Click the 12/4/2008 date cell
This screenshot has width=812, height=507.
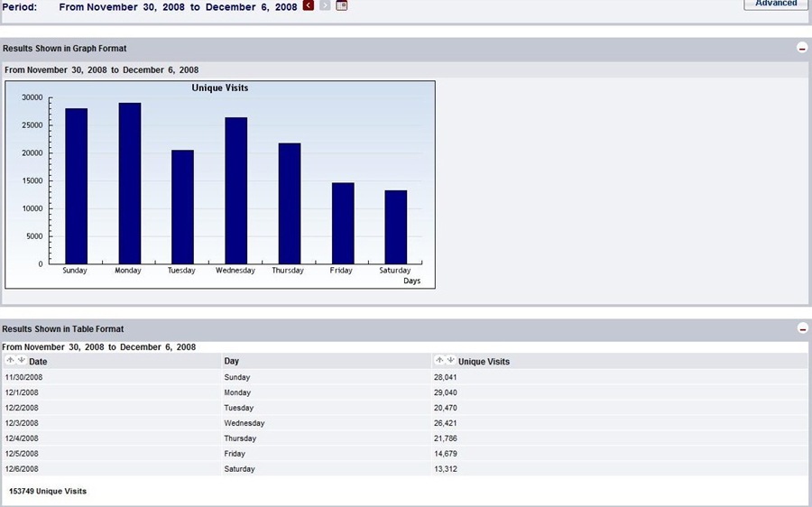click(22, 438)
